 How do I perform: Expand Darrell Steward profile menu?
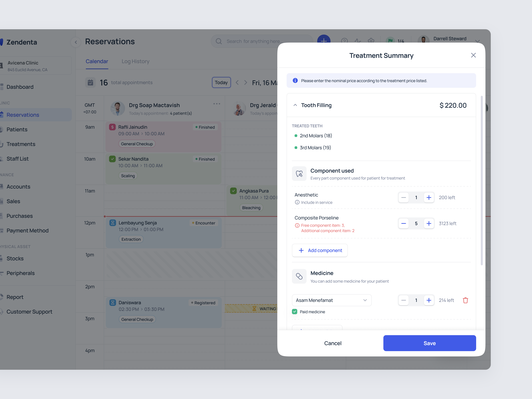point(477,41)
